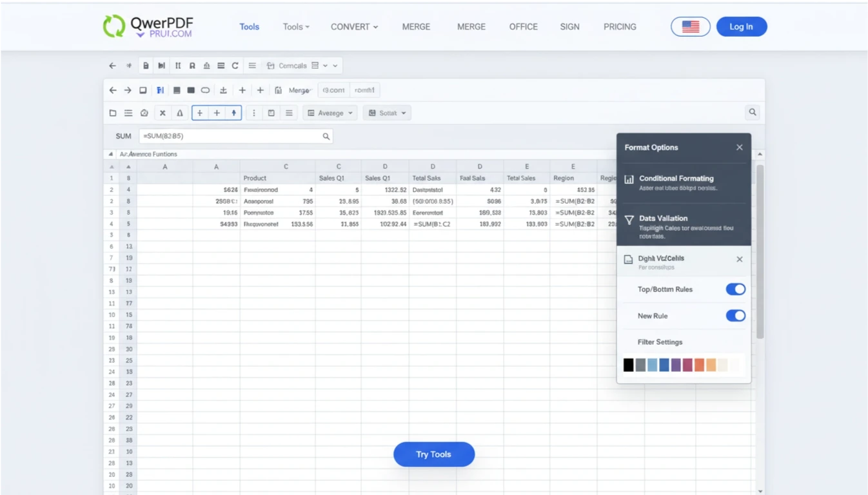
Task: Open Filter Settings
Action: (660, 342)
